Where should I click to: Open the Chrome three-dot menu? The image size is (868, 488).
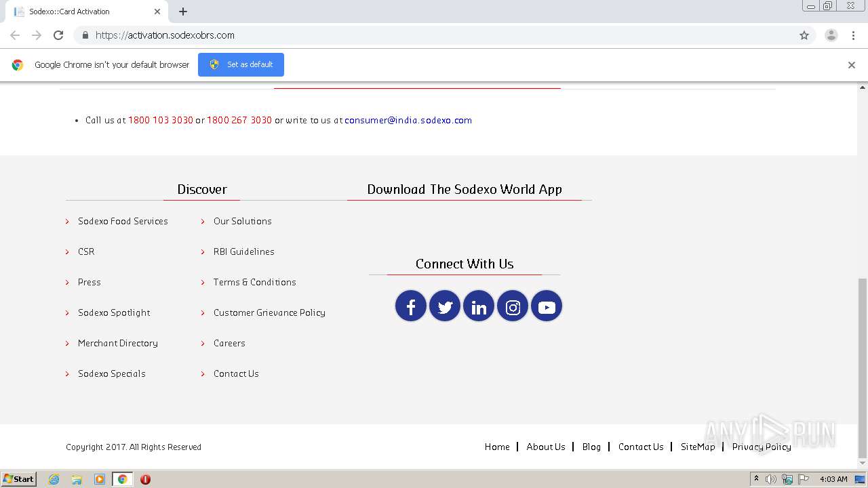click(853, 35)
